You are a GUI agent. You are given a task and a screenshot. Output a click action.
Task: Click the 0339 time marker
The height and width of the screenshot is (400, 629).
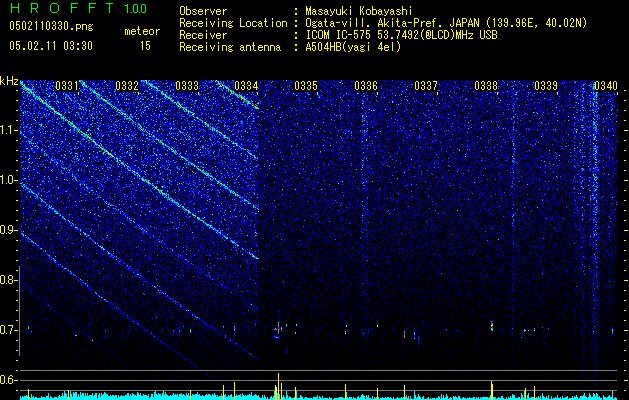point(546,86)
